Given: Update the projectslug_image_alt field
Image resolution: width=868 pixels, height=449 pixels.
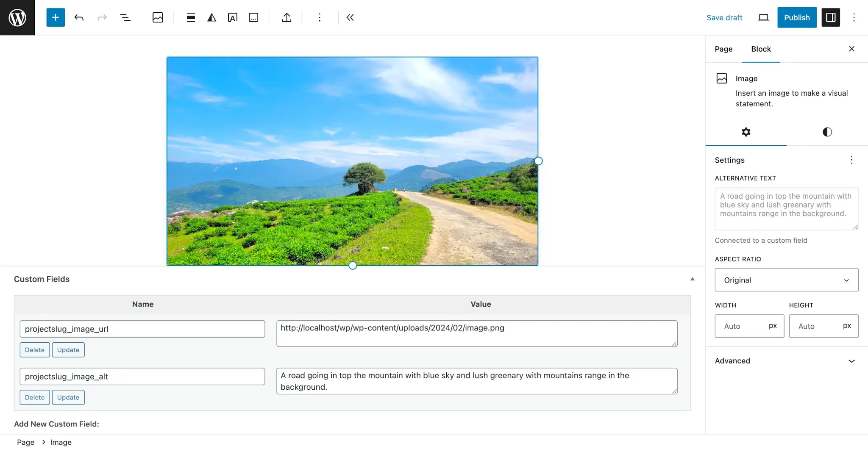Looking at the screenshot, I should point(68,397).
